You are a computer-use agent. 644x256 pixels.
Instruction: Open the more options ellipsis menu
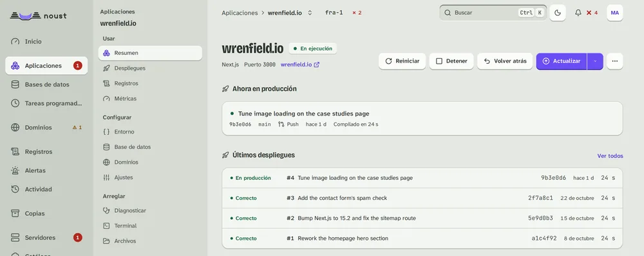click(x=615, y=61)
